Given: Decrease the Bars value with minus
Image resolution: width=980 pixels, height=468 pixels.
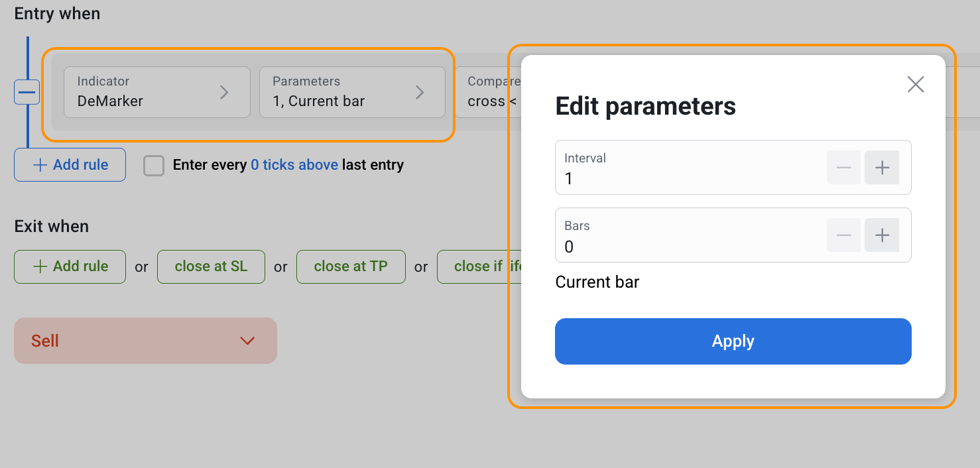Looking at the screenshot, I should (843, 235).
